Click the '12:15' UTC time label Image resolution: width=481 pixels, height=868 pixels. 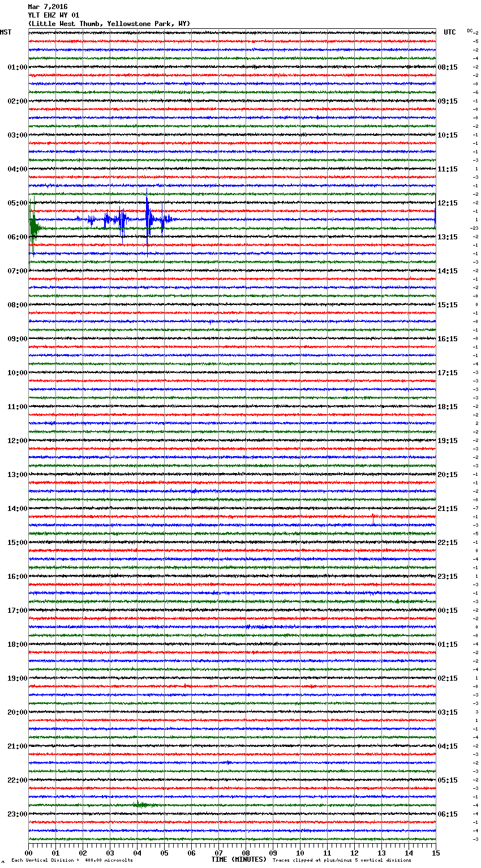[448, 203]
